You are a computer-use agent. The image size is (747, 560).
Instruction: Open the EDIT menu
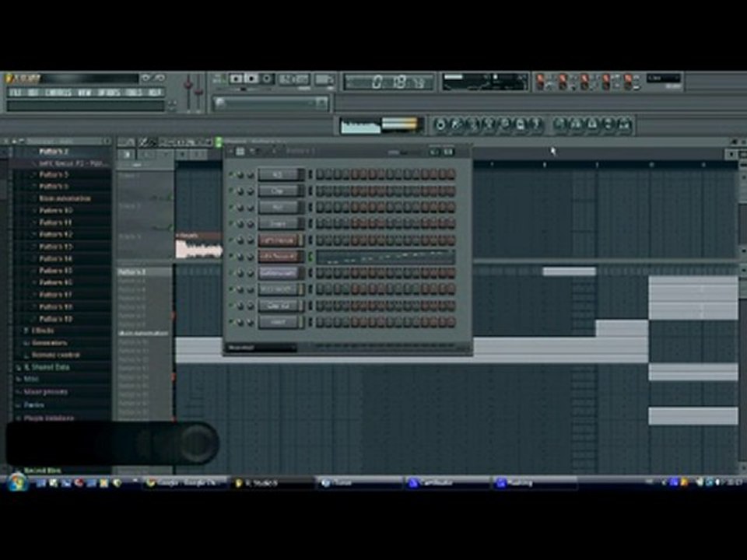(33, 93)
